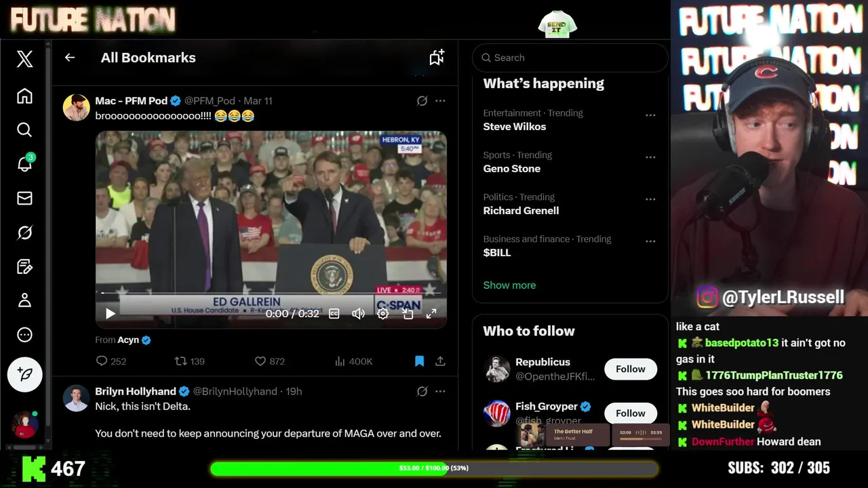Open Profile person icon in sidebar
This screenshot has height=488, width=868.
pyautogui.click(x=24, y=300)
